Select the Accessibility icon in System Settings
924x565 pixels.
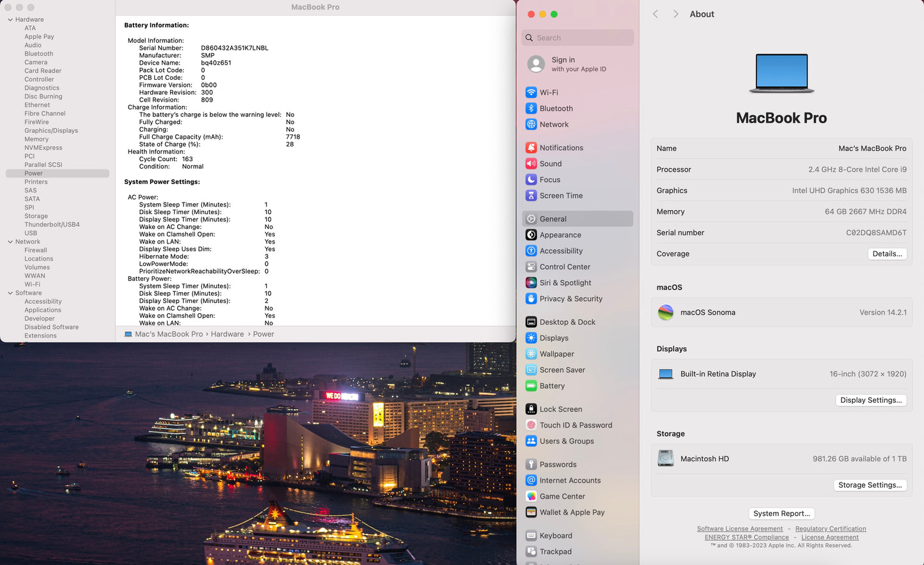pyautogui.click(x=531, y=251)
